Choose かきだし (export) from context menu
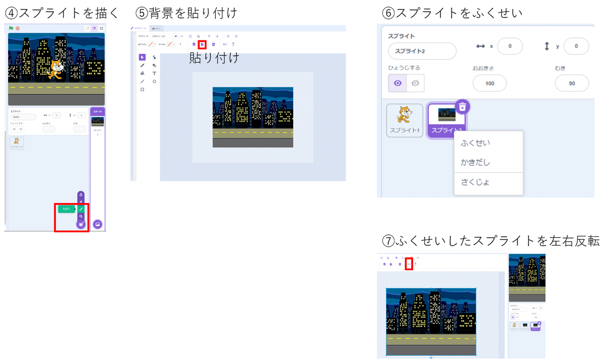The image size is (616, 364). [x=476, y=163]
